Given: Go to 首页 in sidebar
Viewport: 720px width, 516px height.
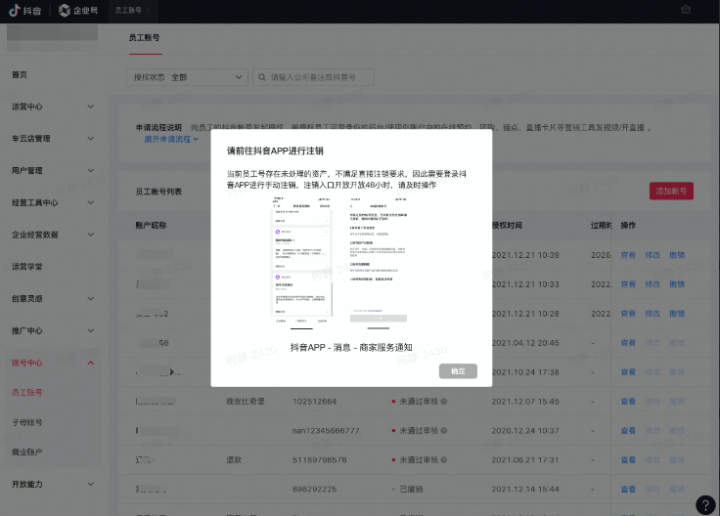Looking at the screenshot, I should pyautogui.click(x=19, y=74).
